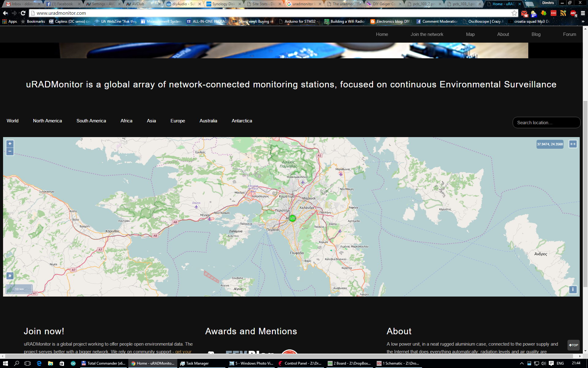Open Join the network page
This screenshot has height=368, width=588.
[427, 34]
